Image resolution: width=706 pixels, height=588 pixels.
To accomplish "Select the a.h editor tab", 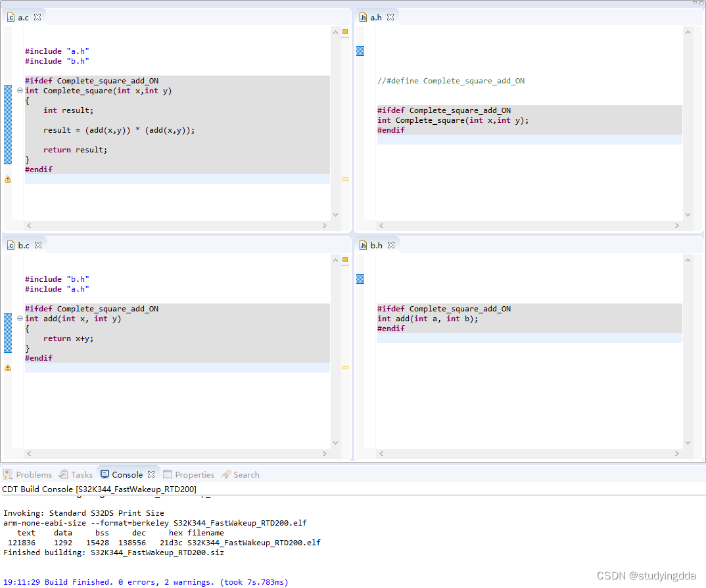I will pos(375,18).
